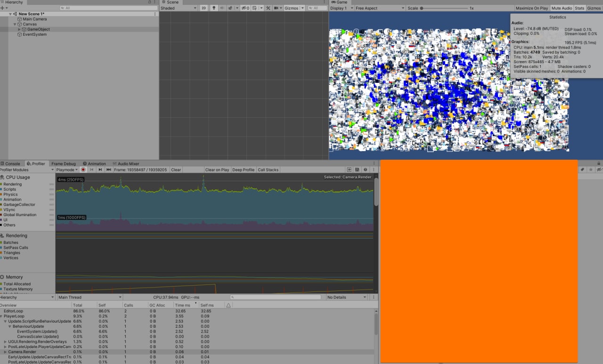Click the Hierarchy add (+) button
Image resolution: width=603 pixels, height=364 pixels.
click(3, 8)
